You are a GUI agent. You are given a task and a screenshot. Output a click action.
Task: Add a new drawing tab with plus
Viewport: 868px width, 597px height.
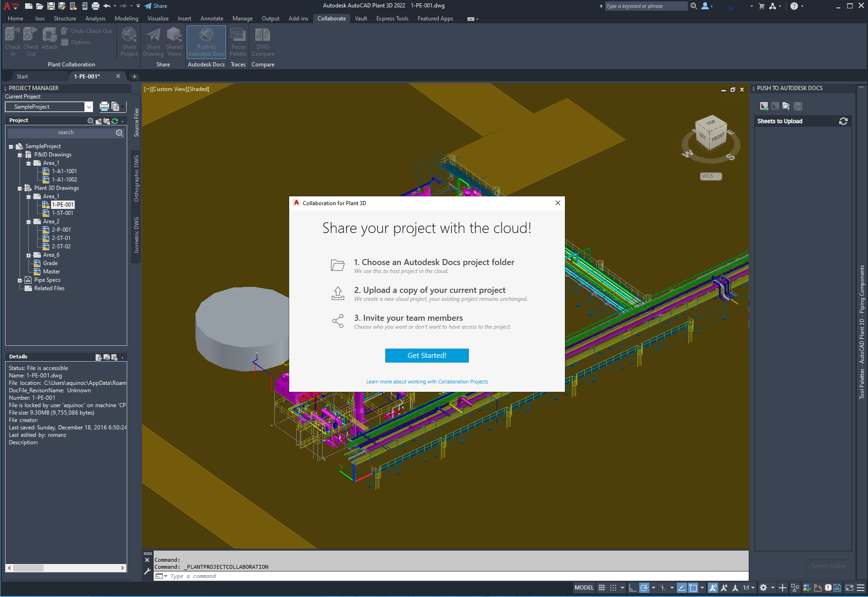pyautogui.click(x=135, y=77)
